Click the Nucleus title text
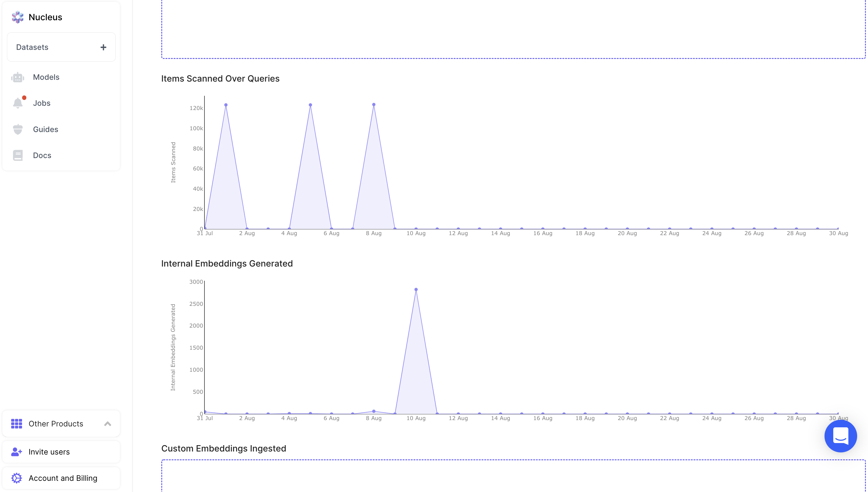868x492 pixels. pos(45,17)
